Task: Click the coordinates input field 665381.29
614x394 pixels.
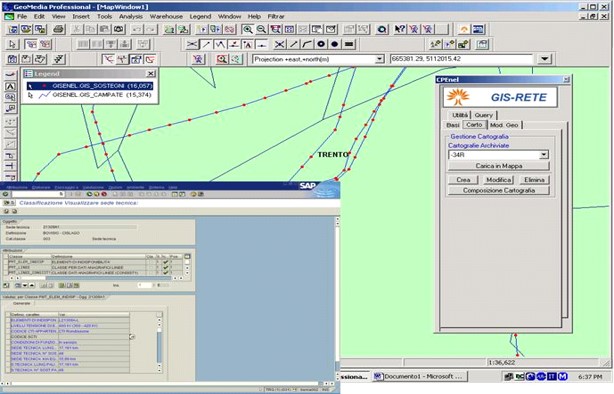Action: (462, 59)
